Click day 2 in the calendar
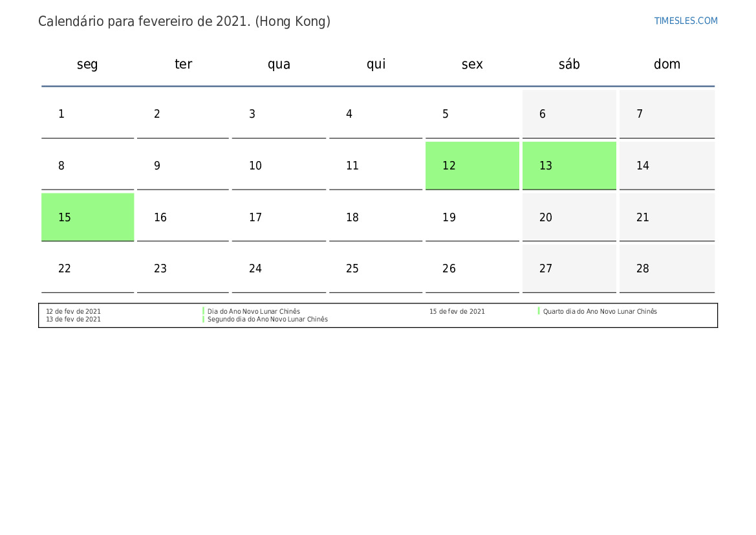 [183, 114]
